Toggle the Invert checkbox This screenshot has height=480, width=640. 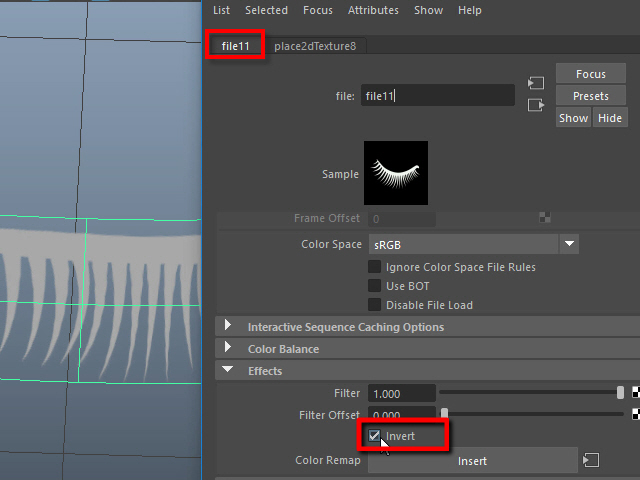[x=374, y=436]
